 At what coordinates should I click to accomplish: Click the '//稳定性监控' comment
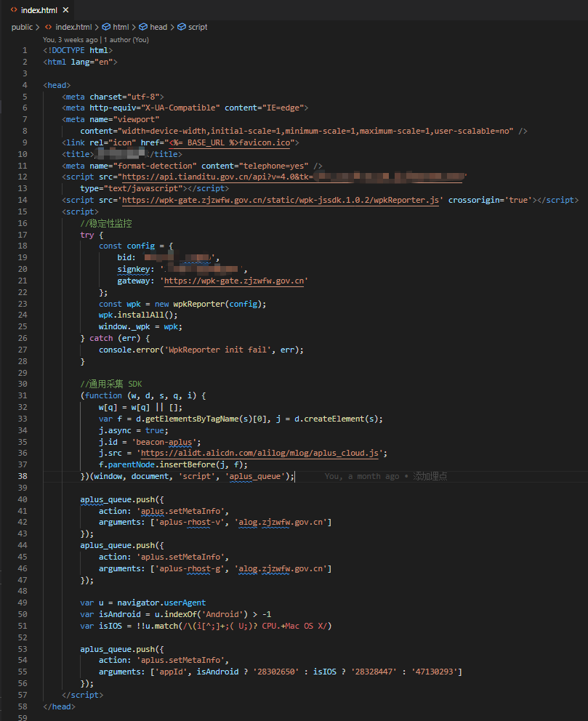(x=106, y=223)
